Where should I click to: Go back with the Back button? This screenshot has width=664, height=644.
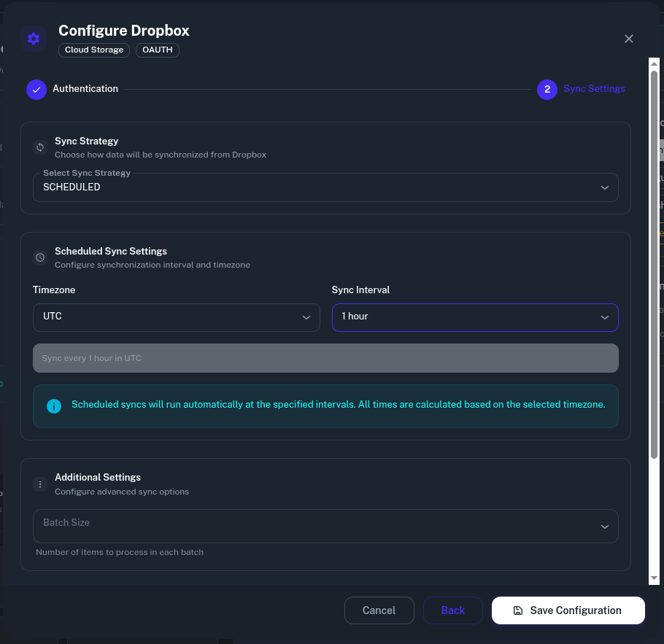tap(452, 610)
